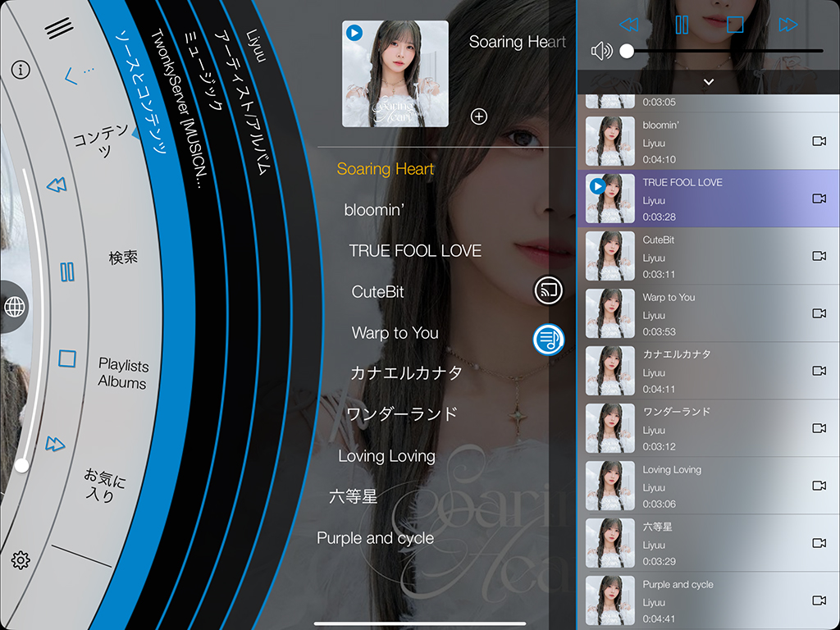Screen dimensions: 840x630
Task: Select TRUE FOOL LOVE in center track list
Action: pyautogui.click(x=415, y=251)
